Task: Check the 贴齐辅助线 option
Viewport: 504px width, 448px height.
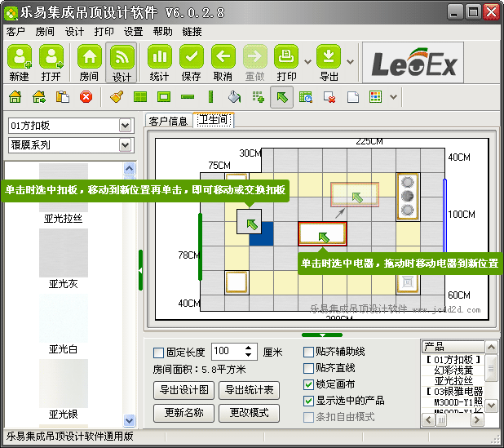Action: 308,352
